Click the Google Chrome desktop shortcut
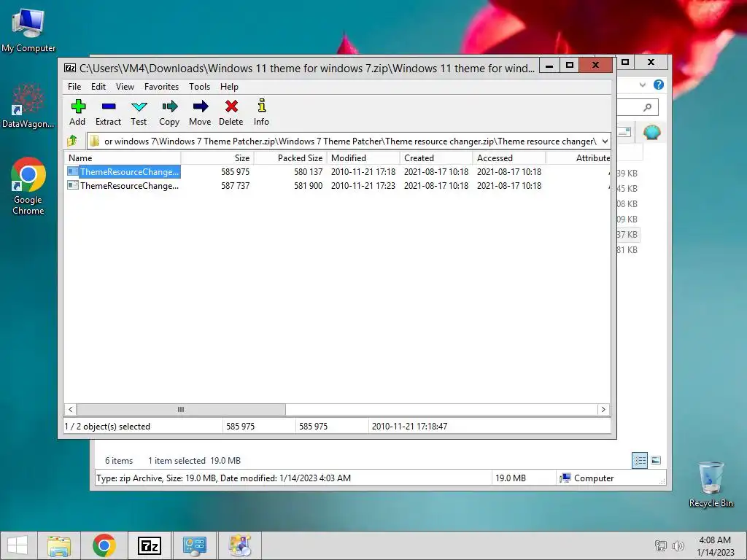Screen dimensions: 747x560 pos(28,186)
